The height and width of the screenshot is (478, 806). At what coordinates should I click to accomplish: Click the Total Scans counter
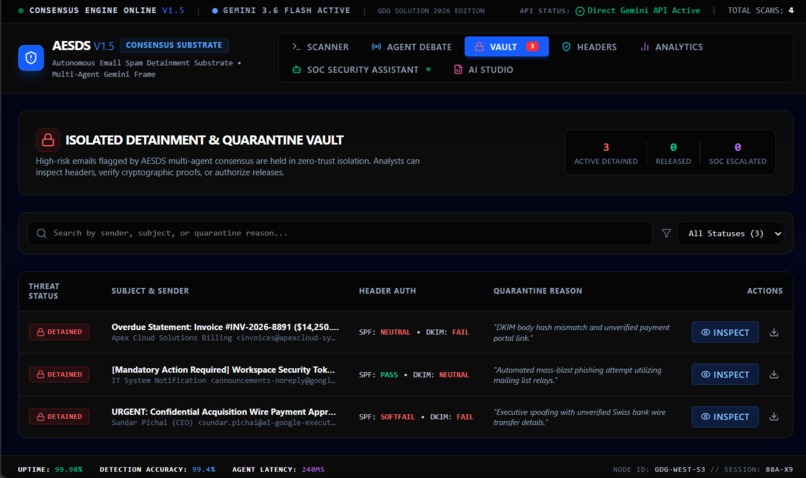coord(760,10)
